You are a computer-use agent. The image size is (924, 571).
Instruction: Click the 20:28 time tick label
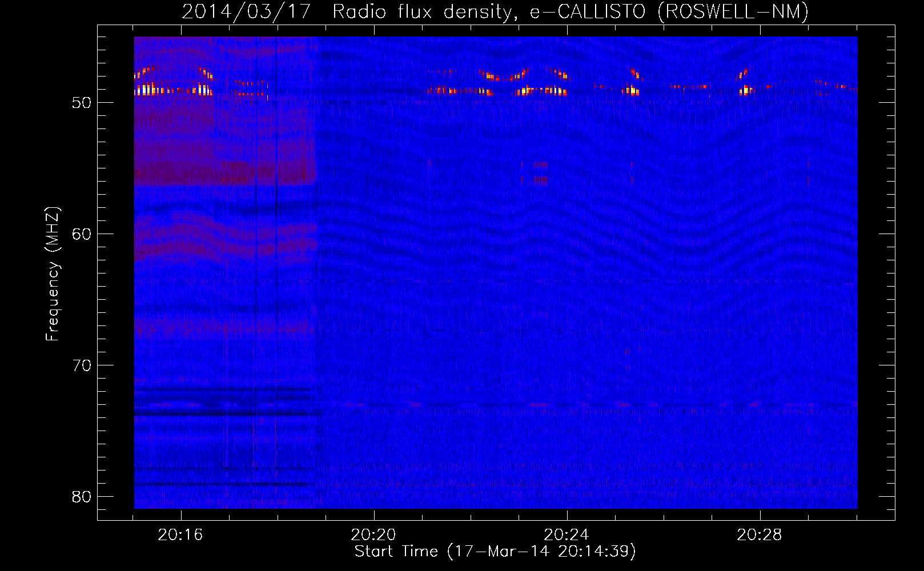tap(760, 535)
